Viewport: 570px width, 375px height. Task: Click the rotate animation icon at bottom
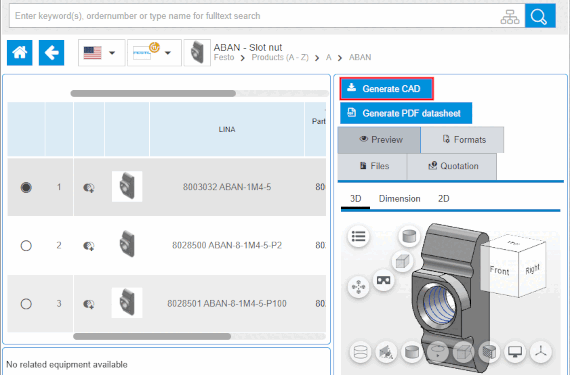[x=438, y=352]
